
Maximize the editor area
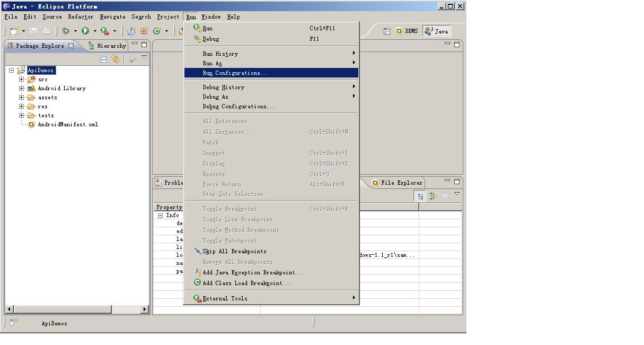[x=457, y=45]
